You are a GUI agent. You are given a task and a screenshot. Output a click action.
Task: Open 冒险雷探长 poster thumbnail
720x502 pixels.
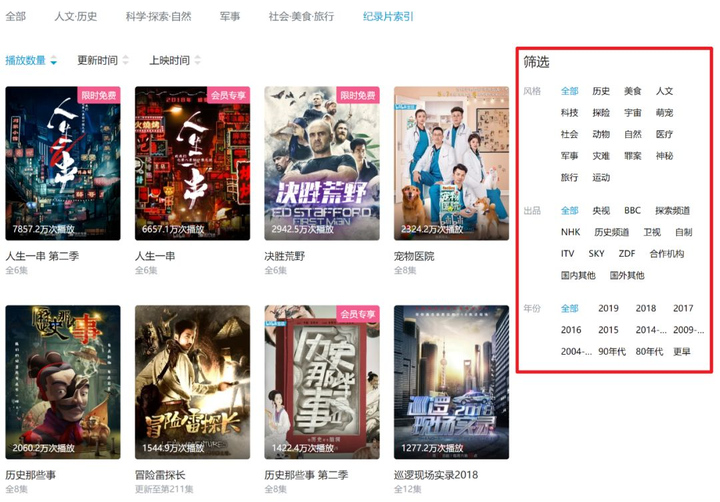coord(192,382)
